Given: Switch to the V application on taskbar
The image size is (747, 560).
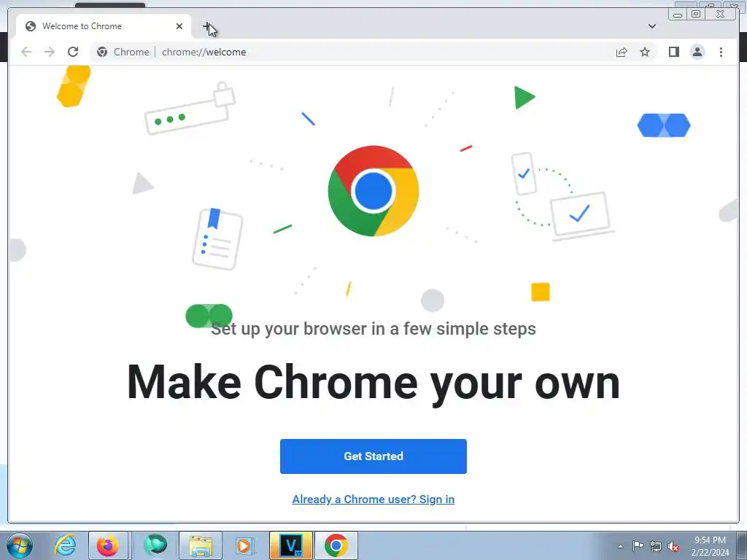Looking at the screenshot, I should 290,545.
